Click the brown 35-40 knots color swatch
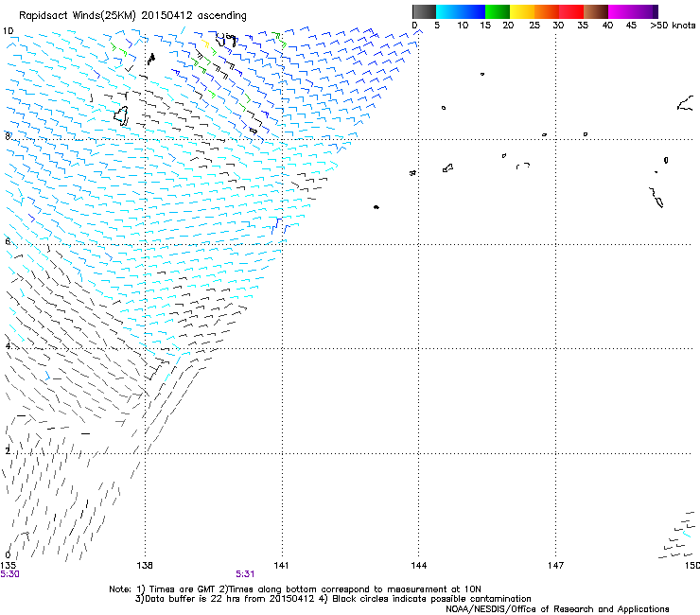 click(596, 11)
